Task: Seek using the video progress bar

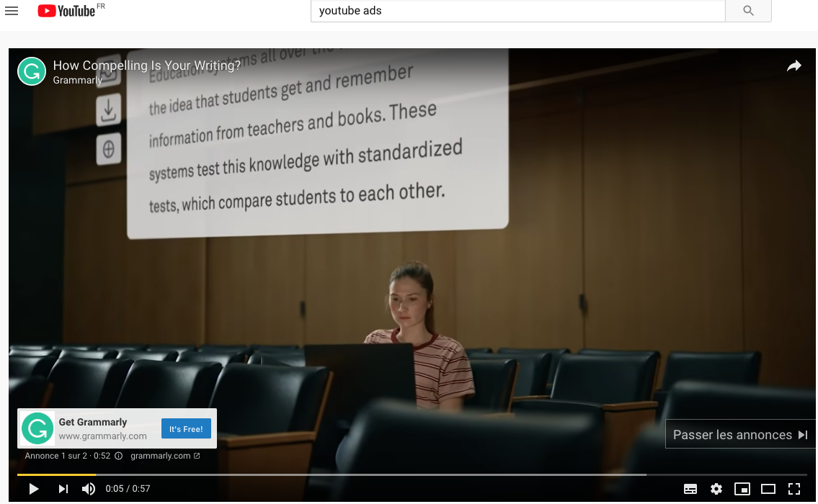Action: click(412, 474)
